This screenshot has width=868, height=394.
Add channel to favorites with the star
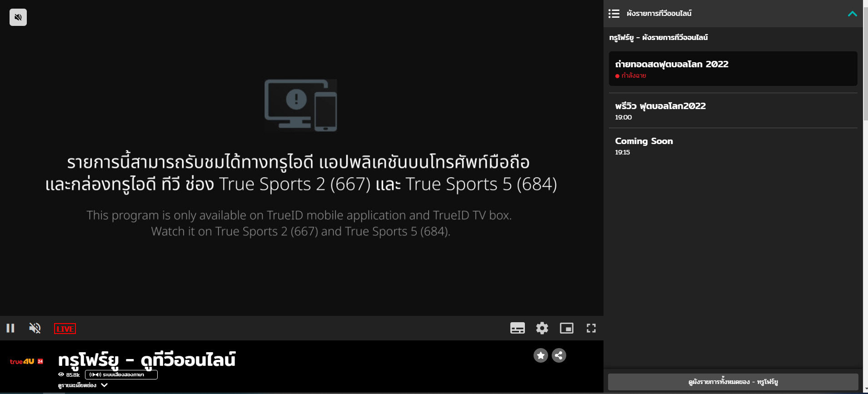pos(541,355)
